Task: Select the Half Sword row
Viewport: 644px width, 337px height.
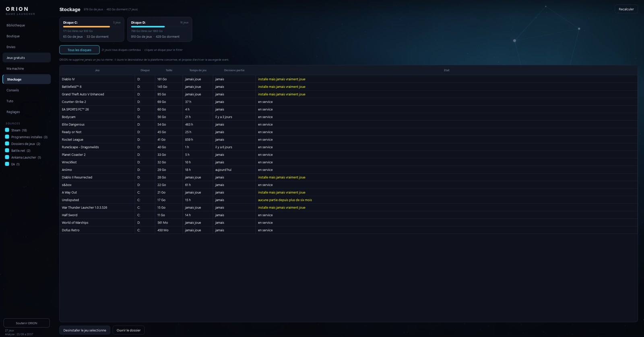Action: pyautogui.click(x=349, y=215)
